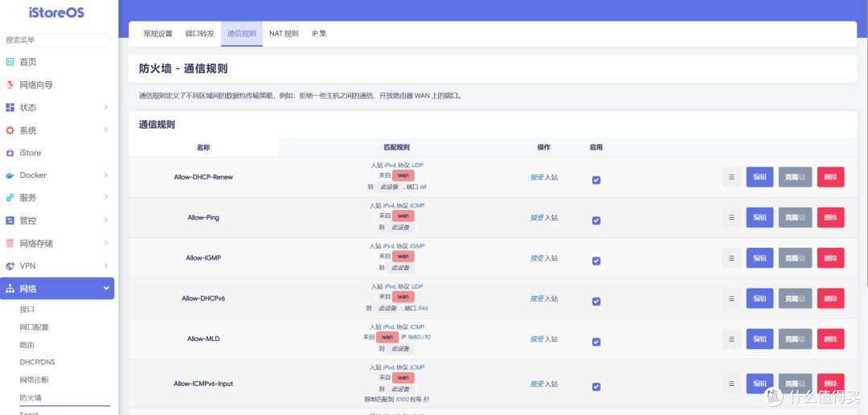
Task: Click the wan zone badge for Allow-Ping
Action: pyautogui.click(x=403, y=216)
